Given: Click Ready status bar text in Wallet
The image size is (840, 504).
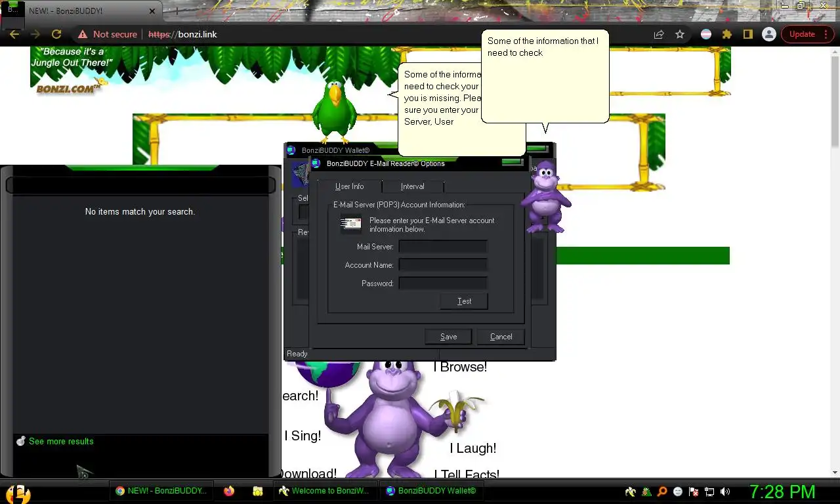Looking at the screenshot, I should [x=297, y=354].
